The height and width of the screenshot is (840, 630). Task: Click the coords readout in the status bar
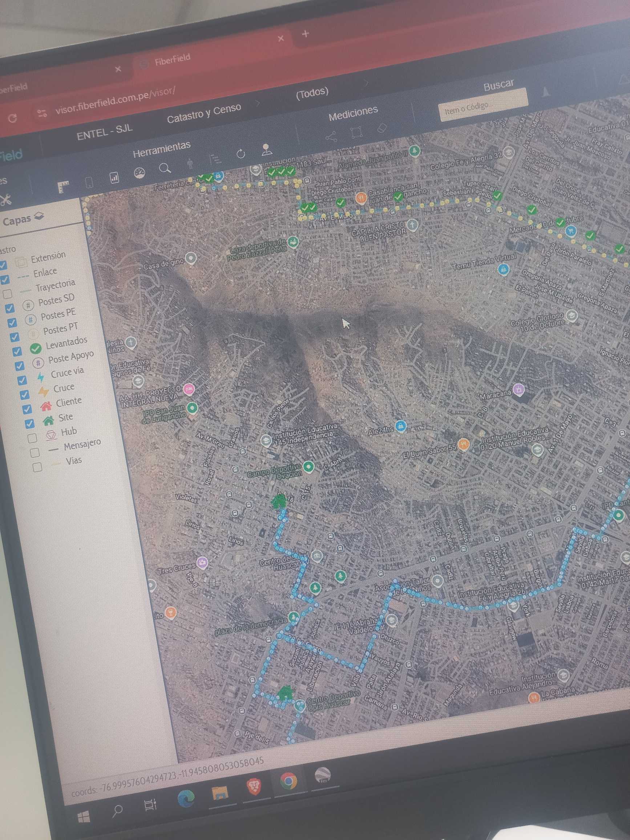tap(167, 776)
